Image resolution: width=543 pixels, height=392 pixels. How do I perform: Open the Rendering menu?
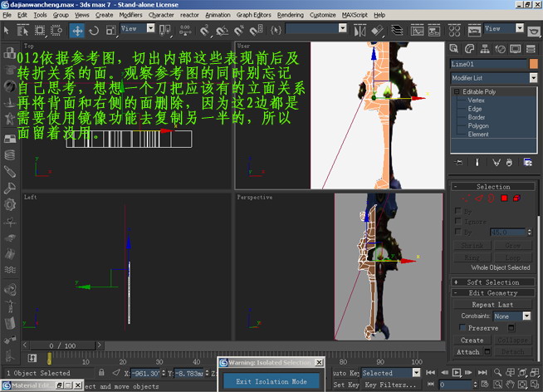pyautogui.click(x=290, y=15)
